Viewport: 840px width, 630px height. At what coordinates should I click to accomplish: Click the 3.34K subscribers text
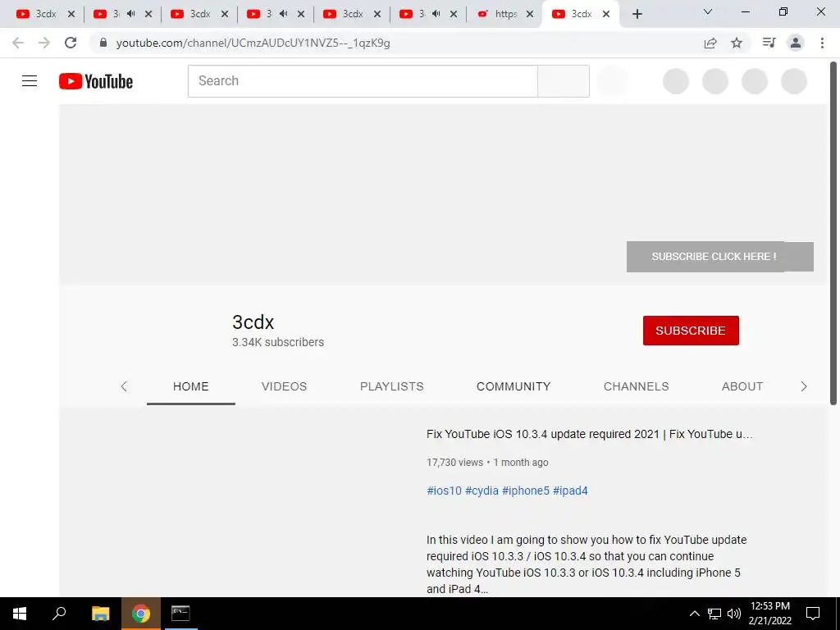tap(278, 342)
